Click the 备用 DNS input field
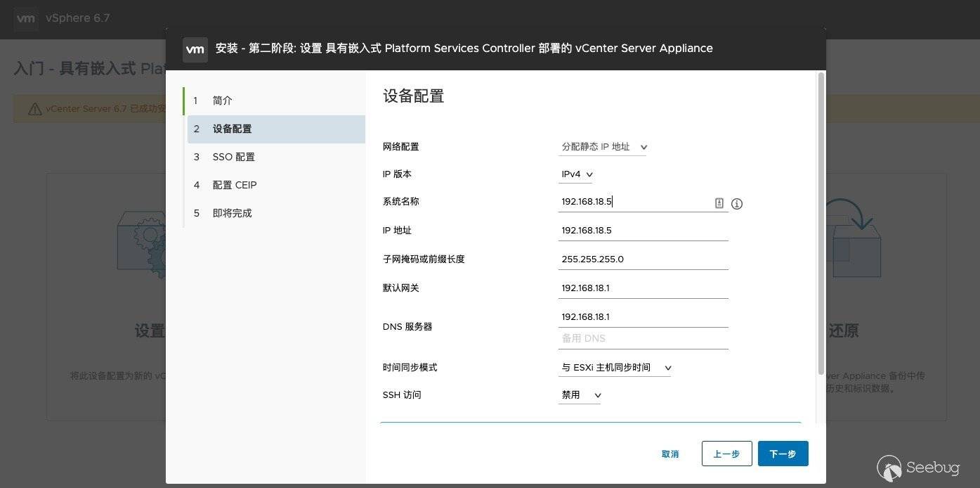Image resolution: width=980 pixels, height=488 pixels. click(x=642, y=338)
